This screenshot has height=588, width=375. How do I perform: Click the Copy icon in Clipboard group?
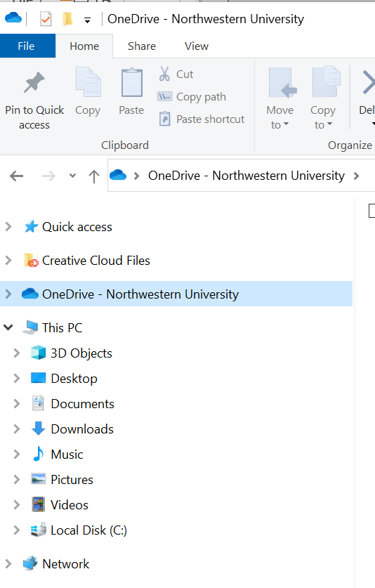click(88, 81)
